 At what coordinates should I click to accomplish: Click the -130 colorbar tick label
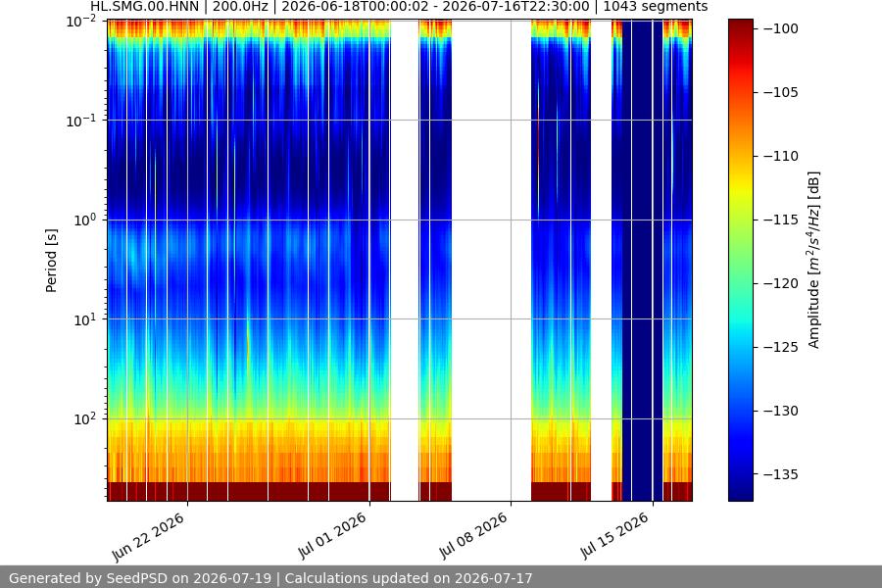coord(781,411)
